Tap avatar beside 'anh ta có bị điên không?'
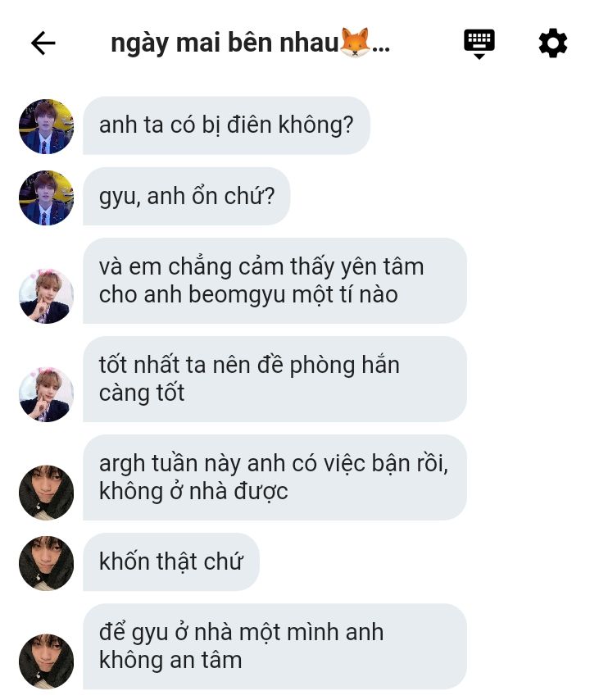 click(47, 126)
